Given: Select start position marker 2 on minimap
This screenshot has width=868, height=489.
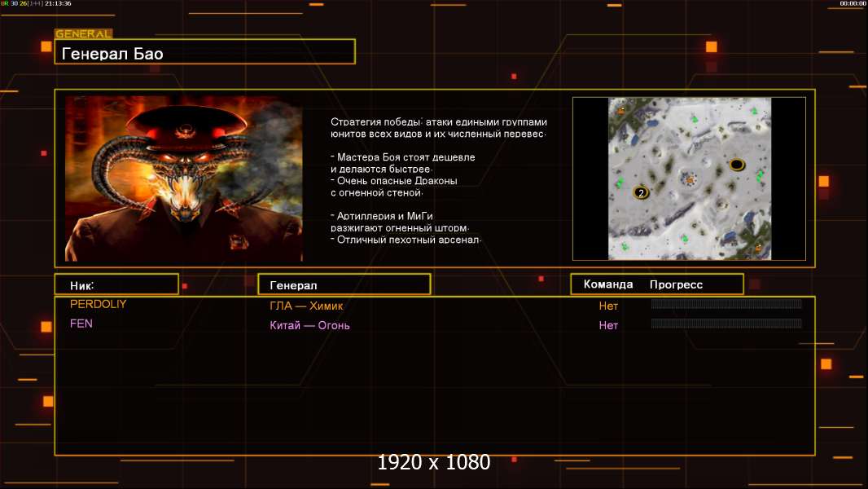Looking at the screenshot, I should click(x=641, y=192).
